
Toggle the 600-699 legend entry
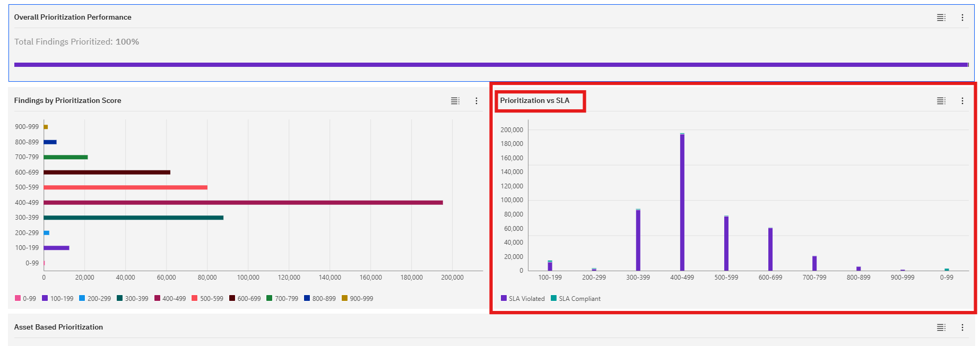[x=245, y=299]
